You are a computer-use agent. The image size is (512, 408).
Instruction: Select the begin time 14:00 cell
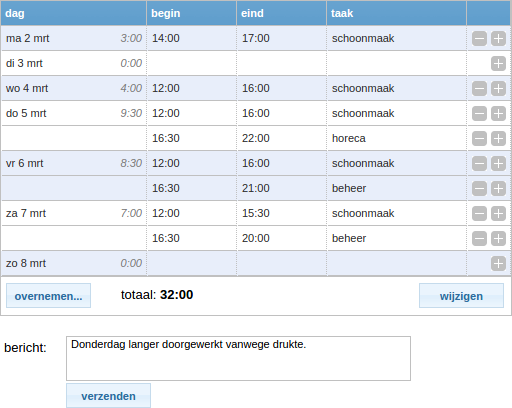click(192, 38)
